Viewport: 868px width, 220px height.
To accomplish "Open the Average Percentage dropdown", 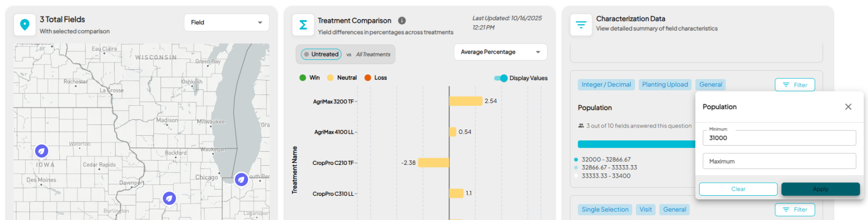I will pyautogui.click(x=500, y=52).
